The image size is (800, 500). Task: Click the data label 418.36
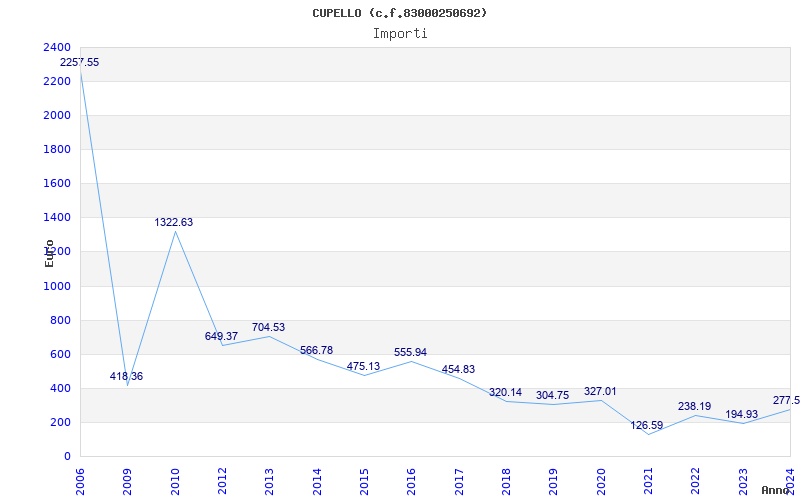pos(126,376)
